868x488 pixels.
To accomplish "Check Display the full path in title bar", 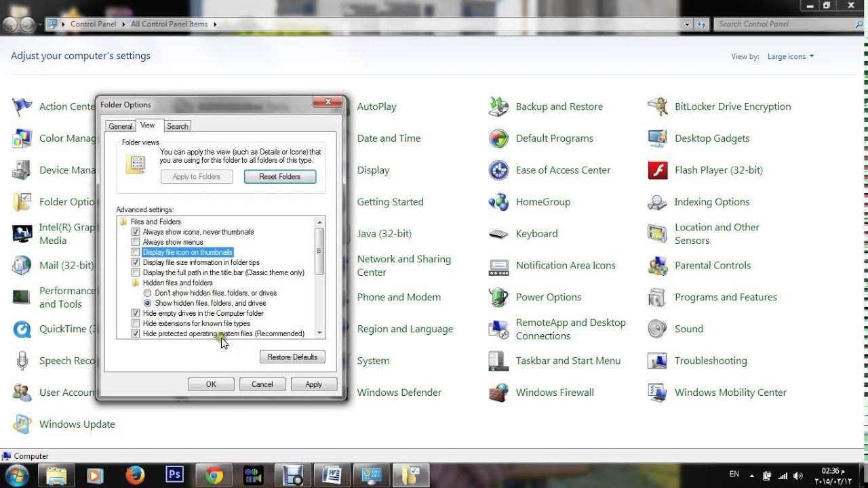I will pyautogui.click(x=136, y=272).
